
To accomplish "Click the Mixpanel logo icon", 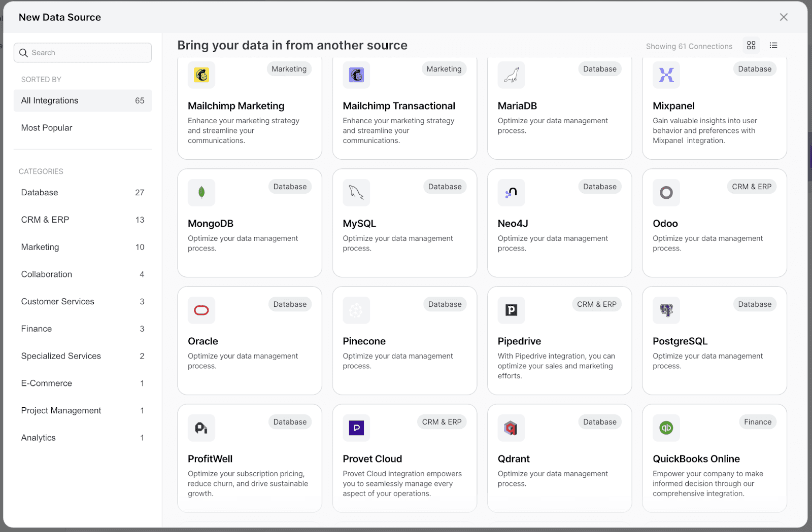I will pos(666,75).
